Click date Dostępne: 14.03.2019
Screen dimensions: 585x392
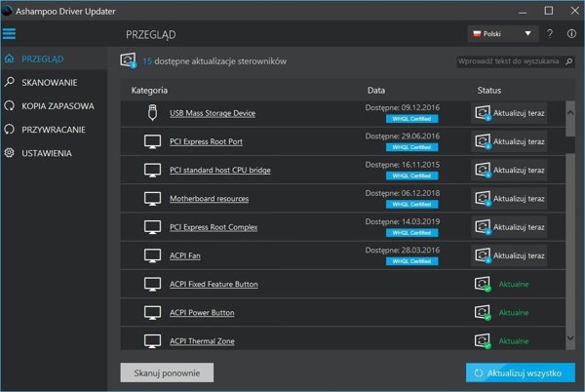[x=403, y=221]
